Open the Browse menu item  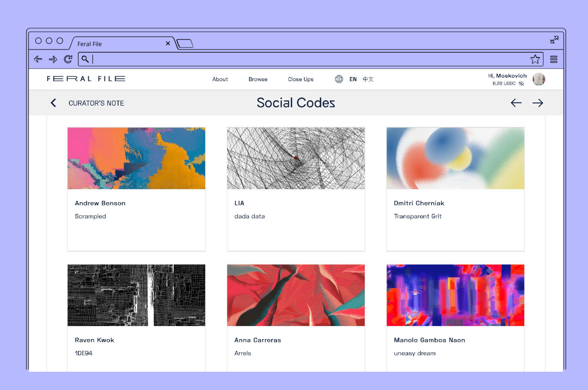click(258, 79)
